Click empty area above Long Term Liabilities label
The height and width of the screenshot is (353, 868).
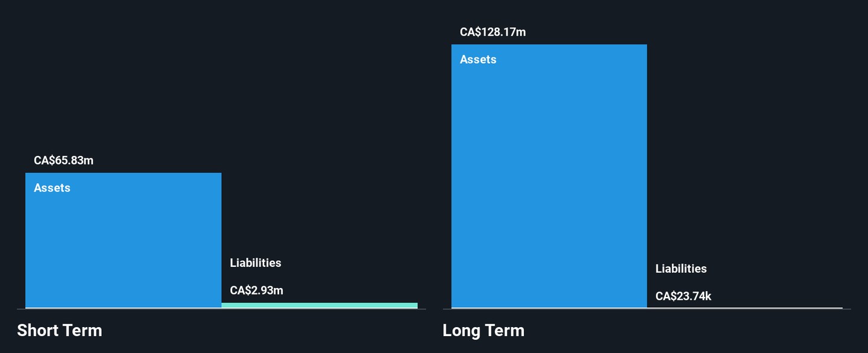click(x=744, y=151)
